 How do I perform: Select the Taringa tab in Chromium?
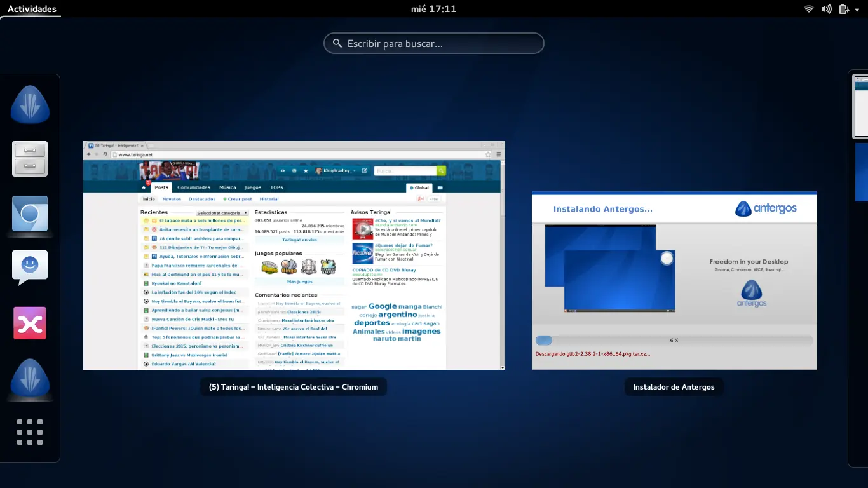click(x=116, y=146)
